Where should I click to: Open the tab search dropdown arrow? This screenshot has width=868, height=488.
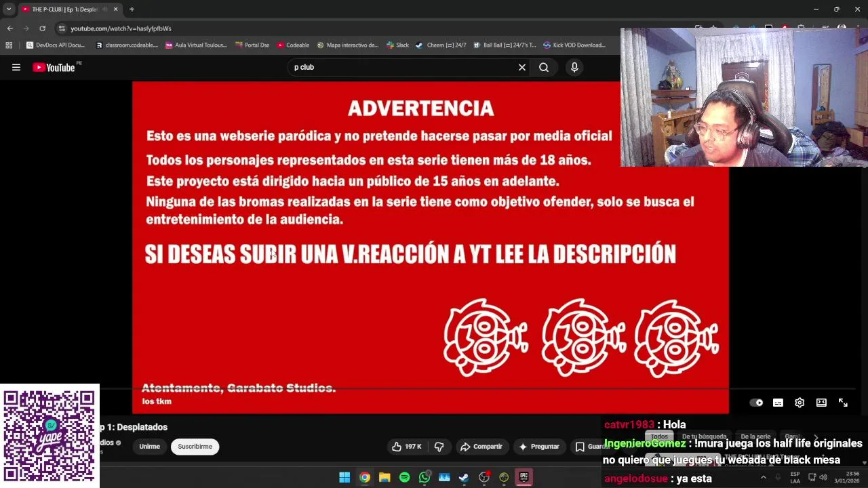9,9
